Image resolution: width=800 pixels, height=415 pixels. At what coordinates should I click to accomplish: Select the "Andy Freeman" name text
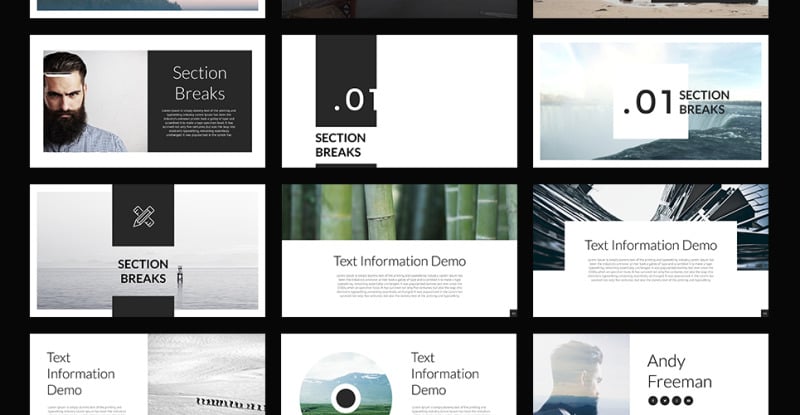[x=679, y=372]
